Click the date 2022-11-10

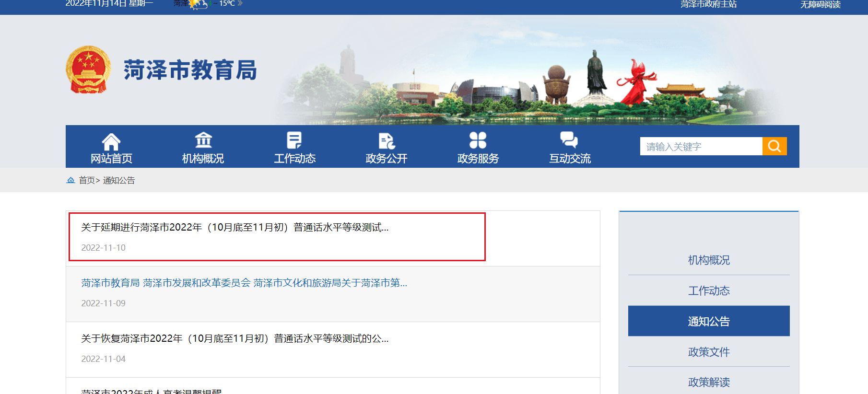click(104, 248)
